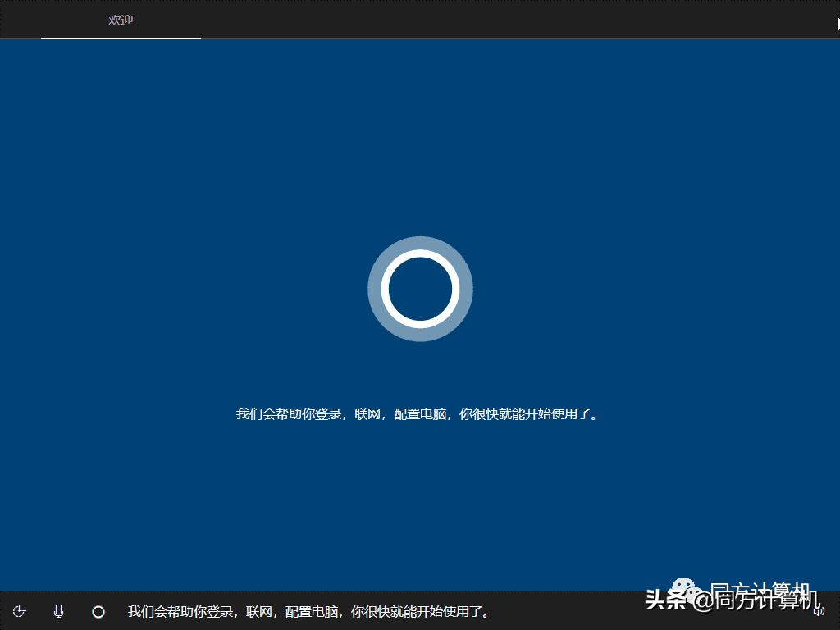Click the welcome message text in bottom bar

click(x=308, y=611)
